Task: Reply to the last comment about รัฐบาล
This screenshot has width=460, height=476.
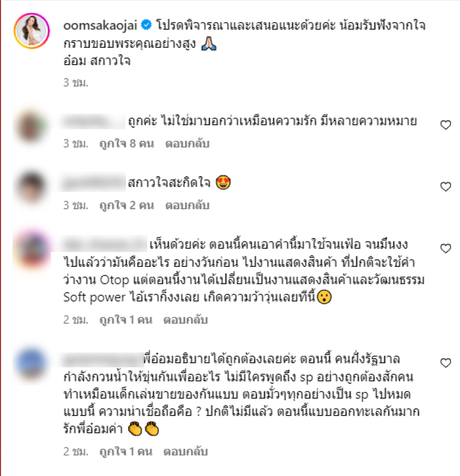Action: (185, 451)
